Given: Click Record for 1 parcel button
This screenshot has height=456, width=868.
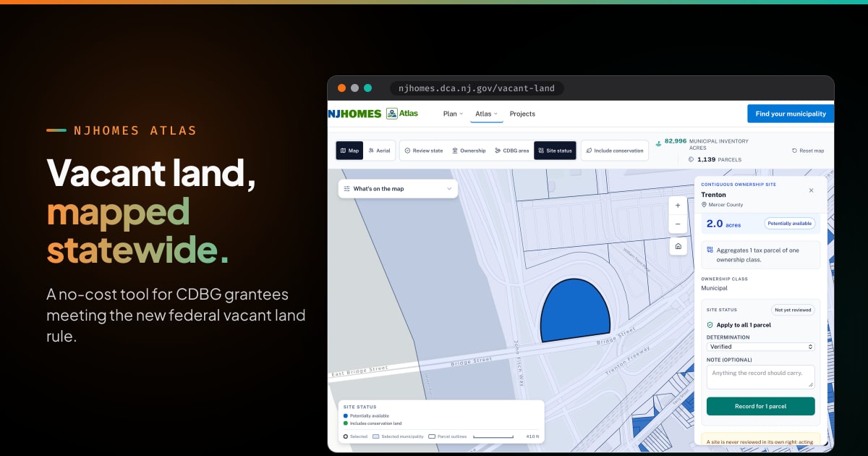Looking at the screenshot, I should [761, 406].
